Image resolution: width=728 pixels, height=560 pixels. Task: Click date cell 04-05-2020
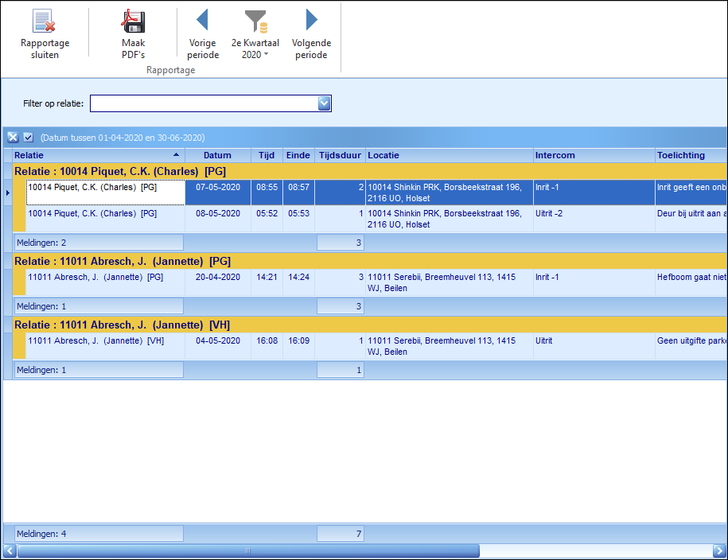pos(218,346)
